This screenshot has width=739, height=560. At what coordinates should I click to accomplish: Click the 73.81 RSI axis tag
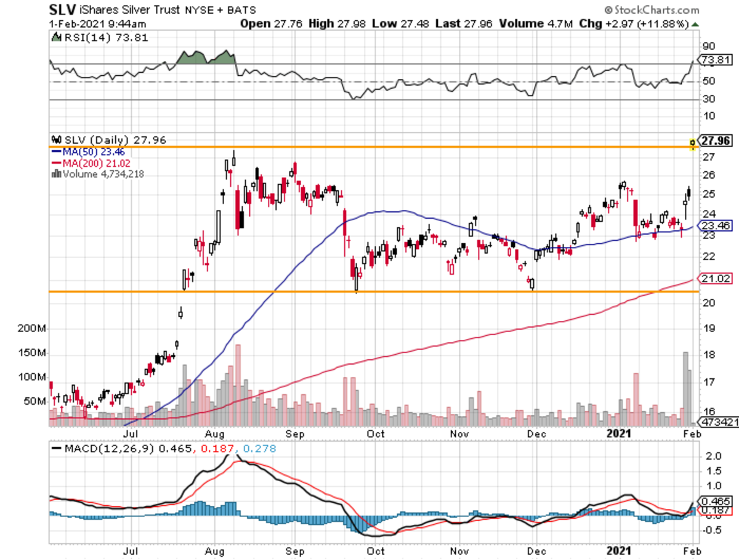click(x=714, y=60)
